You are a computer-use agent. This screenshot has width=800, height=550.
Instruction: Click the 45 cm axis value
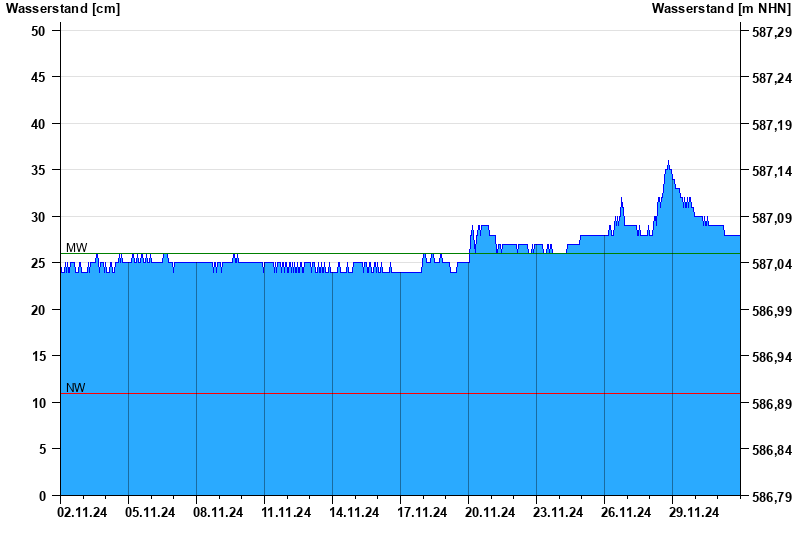point(38,78)
